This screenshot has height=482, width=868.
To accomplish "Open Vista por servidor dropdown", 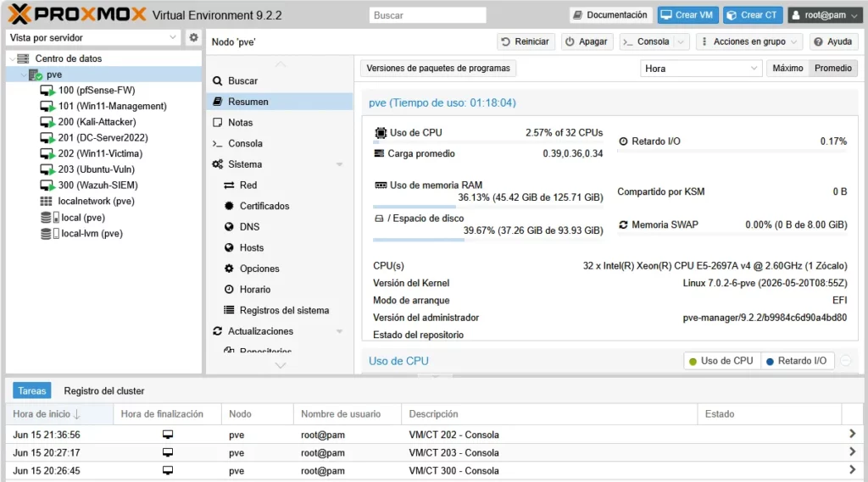I will click(93, 37).
